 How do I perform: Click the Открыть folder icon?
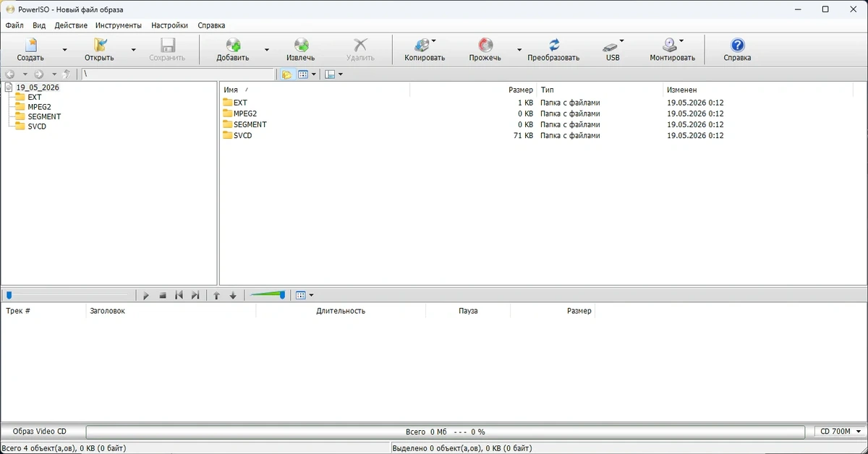pos(99,45)
